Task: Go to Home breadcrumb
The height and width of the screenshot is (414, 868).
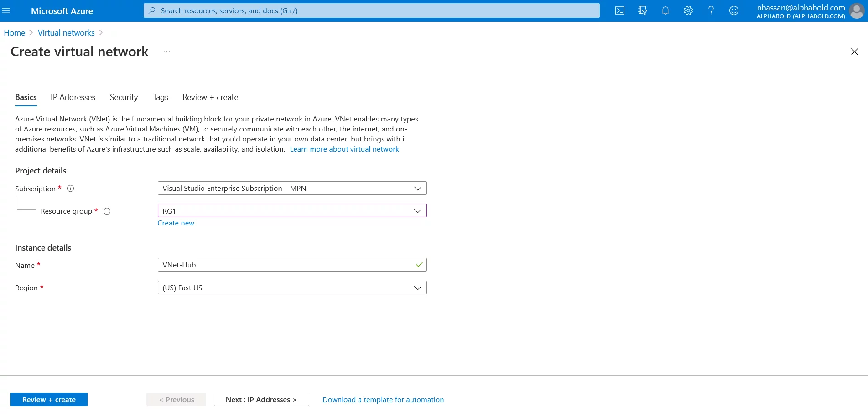Action: point(15,33)
